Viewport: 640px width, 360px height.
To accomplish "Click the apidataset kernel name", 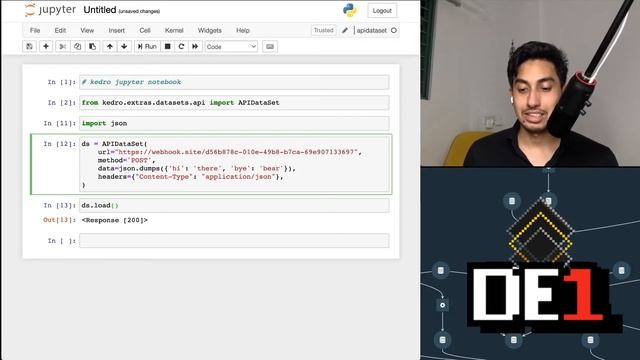I will pyautogui.click(x=371, y=30).
